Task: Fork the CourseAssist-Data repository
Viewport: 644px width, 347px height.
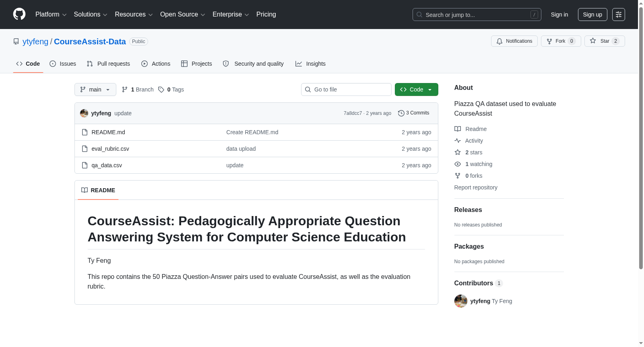Action: coord(561,41)
